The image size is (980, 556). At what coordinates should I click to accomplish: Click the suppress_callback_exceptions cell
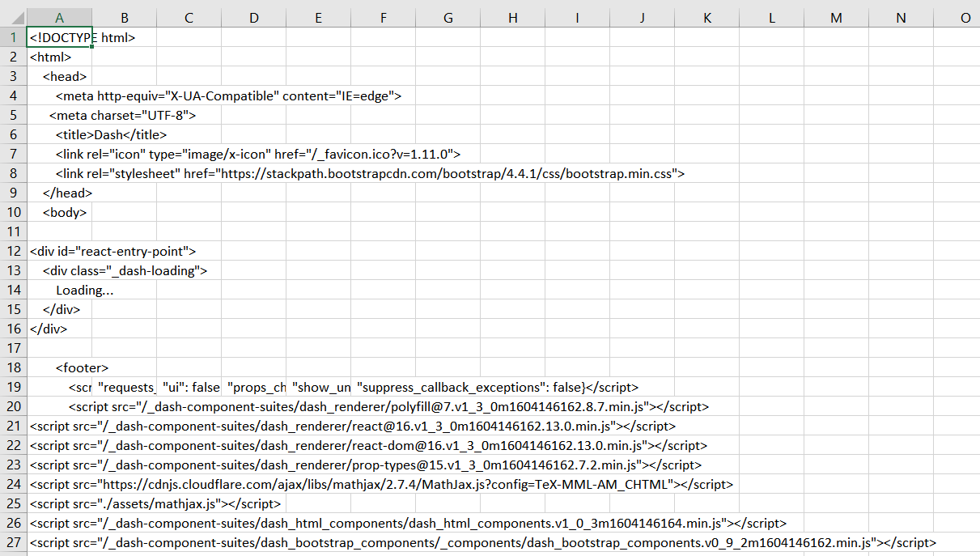384,387
